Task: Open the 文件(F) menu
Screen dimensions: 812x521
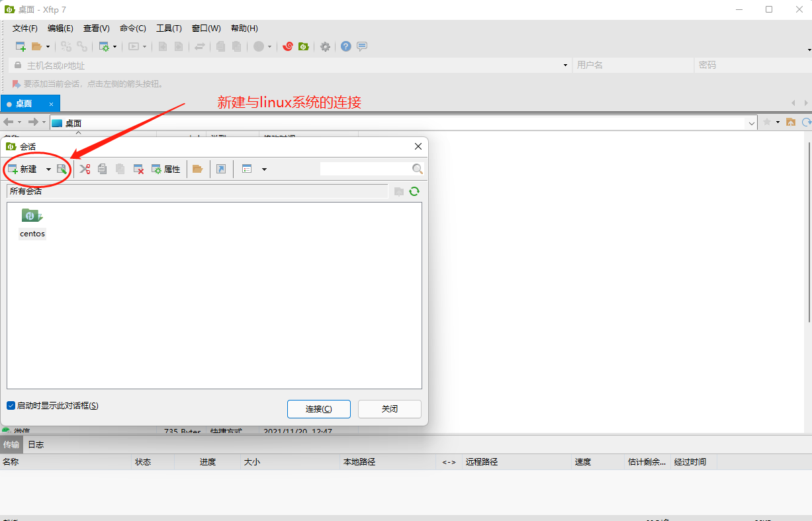Action: (25, 28)
